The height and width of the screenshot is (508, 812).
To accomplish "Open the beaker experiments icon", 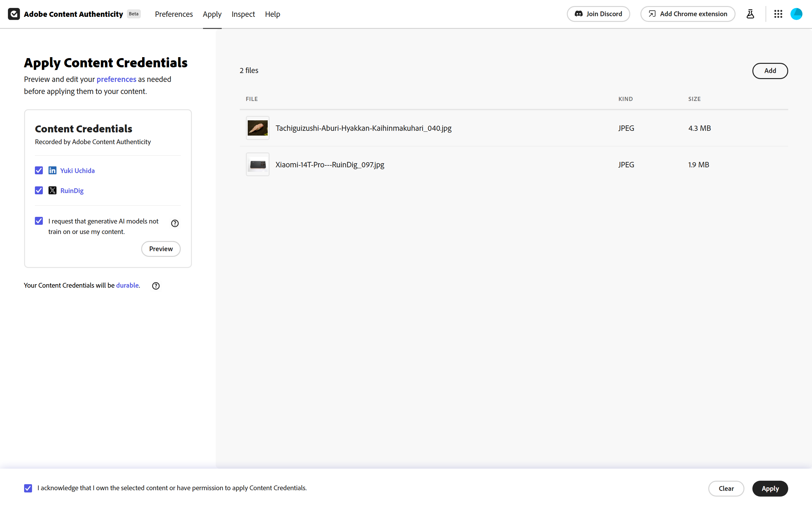I will point(750,14).
